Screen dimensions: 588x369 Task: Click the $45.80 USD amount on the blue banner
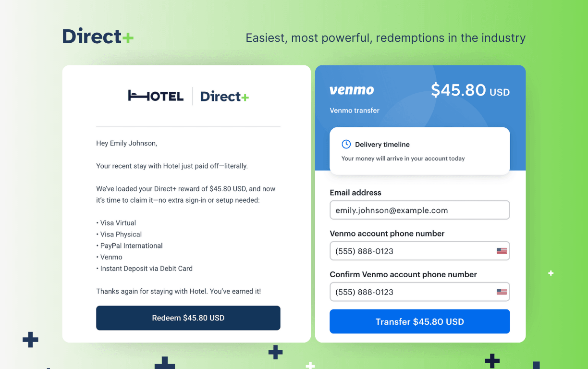pyautogui.click(x=470, y=90)
